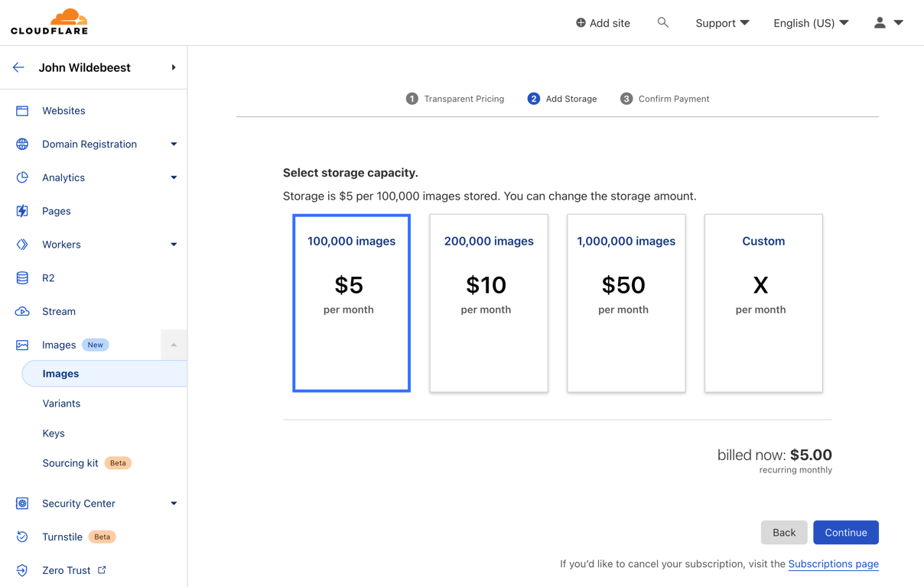Click the Zero Trust shield icon

pyautogui.click(x=22, y=570)
